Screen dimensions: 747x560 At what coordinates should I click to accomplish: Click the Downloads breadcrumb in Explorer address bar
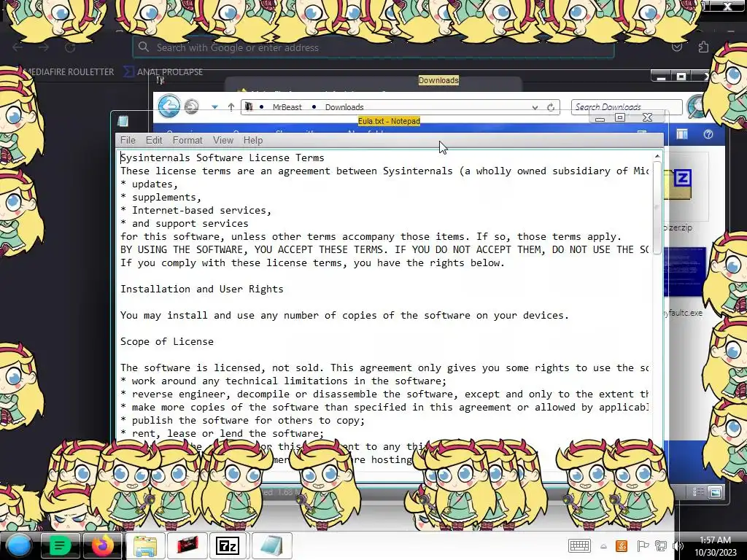click(344, 107)
